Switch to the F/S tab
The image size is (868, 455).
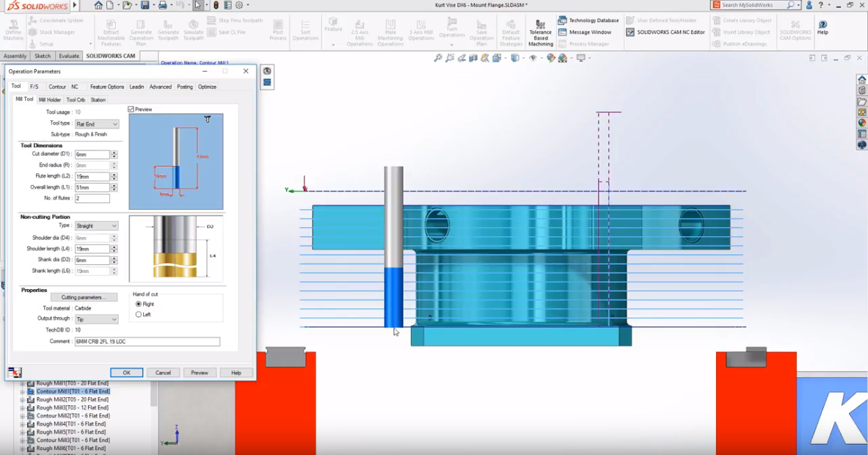pyautogui.click(x=34, y=87)
